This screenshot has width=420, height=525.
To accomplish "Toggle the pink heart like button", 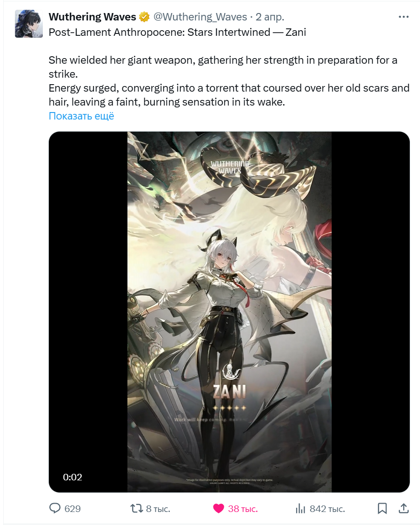I will [x=219, y=509].
